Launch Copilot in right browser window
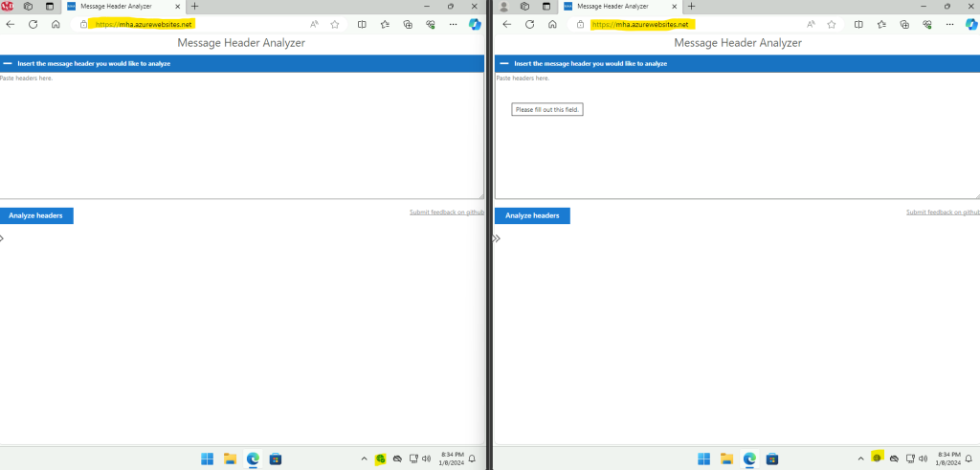Screen dimensions: 980x470 point(972,24)
